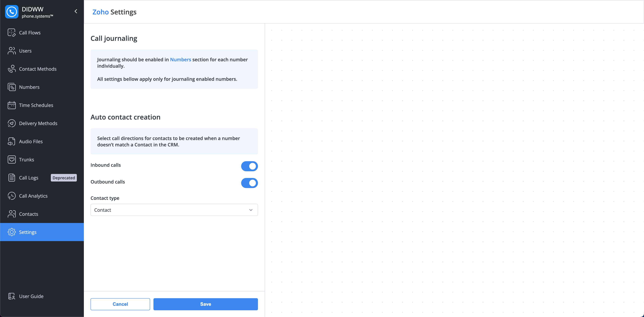Click the Save button

(x=205, y=304)
